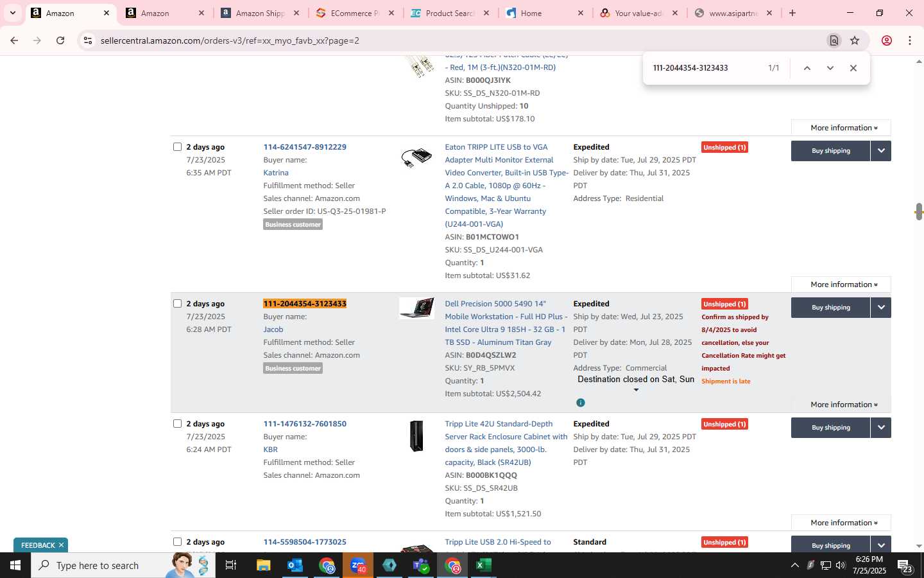This screenshot has height=578, width=924.
Task: Switch to the Your value-ad tab
Action: point(638,13)
